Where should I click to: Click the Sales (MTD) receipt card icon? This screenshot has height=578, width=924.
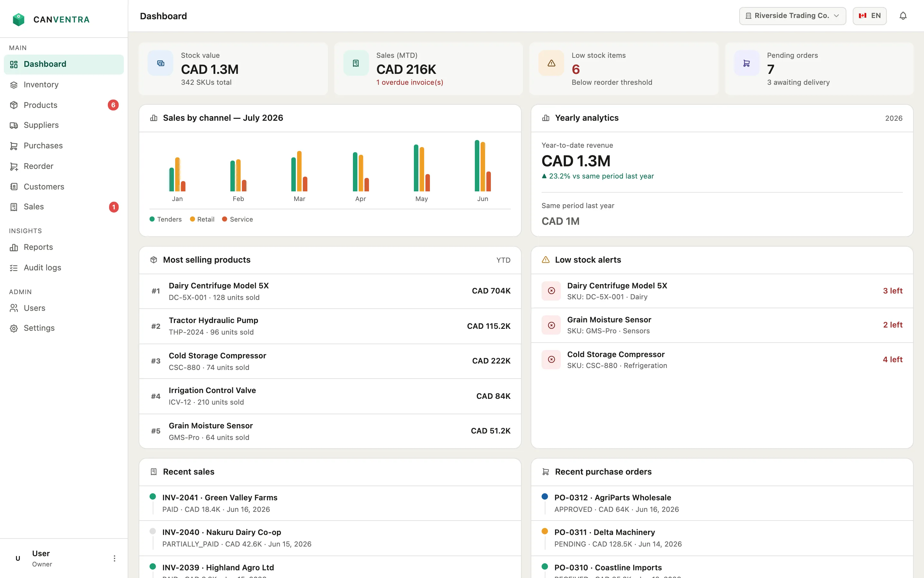point(356,63)
